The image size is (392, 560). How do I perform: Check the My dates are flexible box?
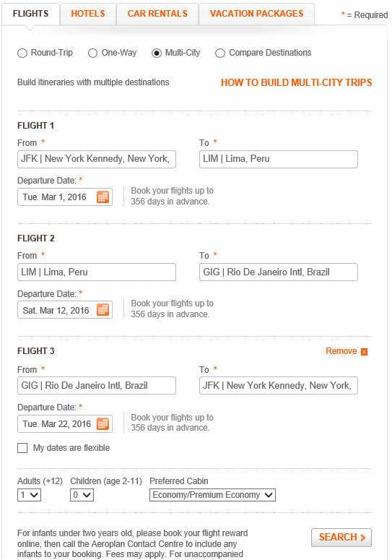[x=22, y=448]
